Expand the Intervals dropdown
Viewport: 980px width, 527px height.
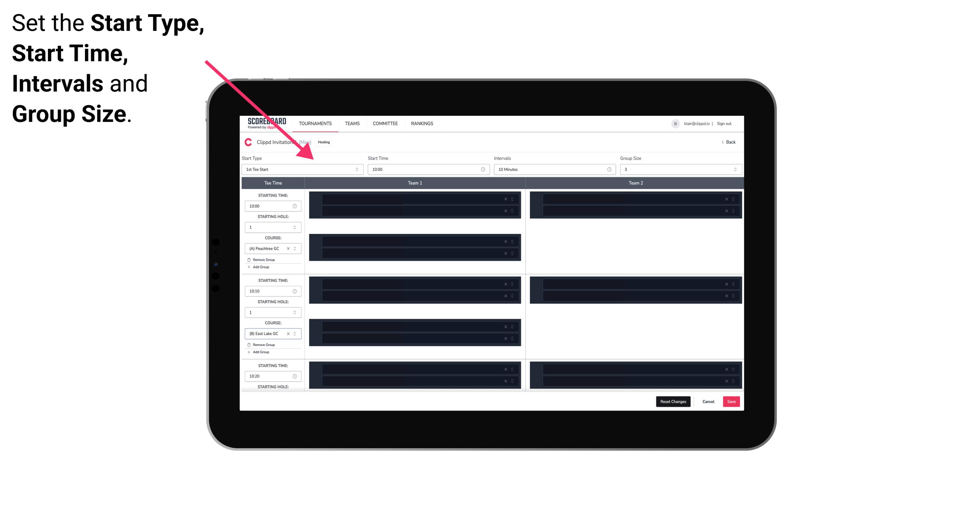click(x=553, y=169)
